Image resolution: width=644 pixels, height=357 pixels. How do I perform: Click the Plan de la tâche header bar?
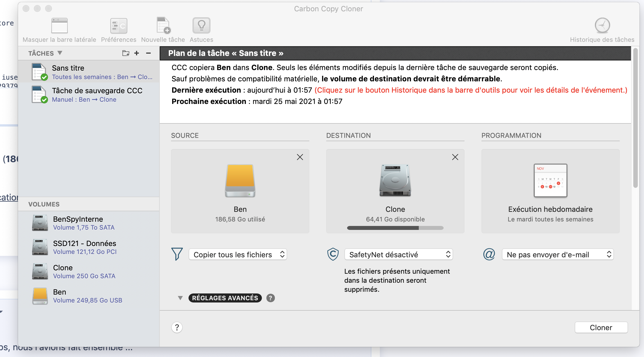coord(395,53)
